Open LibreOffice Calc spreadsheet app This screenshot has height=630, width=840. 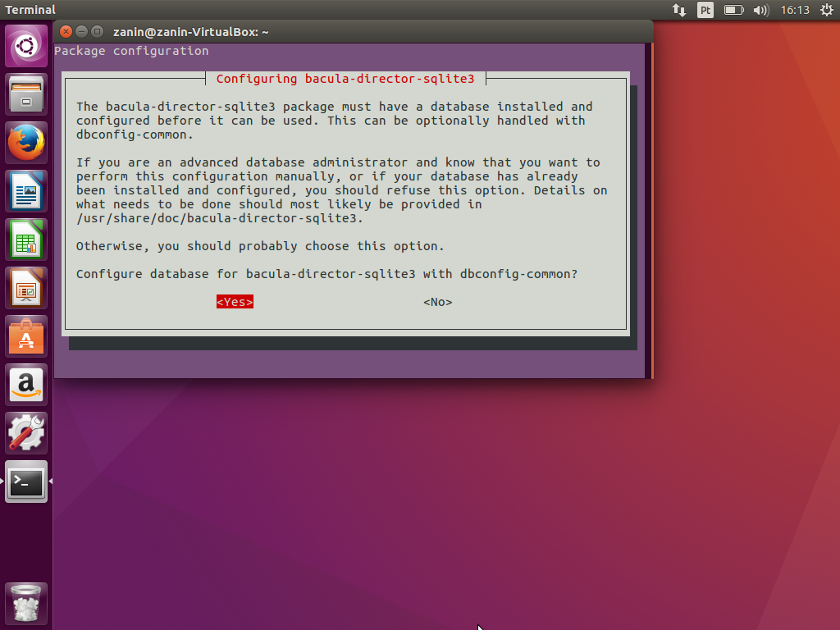click(x=26, y=240)
